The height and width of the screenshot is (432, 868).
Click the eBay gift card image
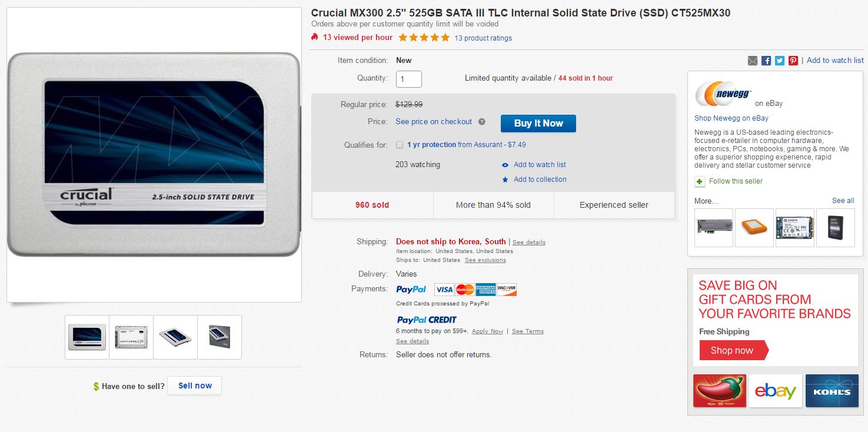776,391
